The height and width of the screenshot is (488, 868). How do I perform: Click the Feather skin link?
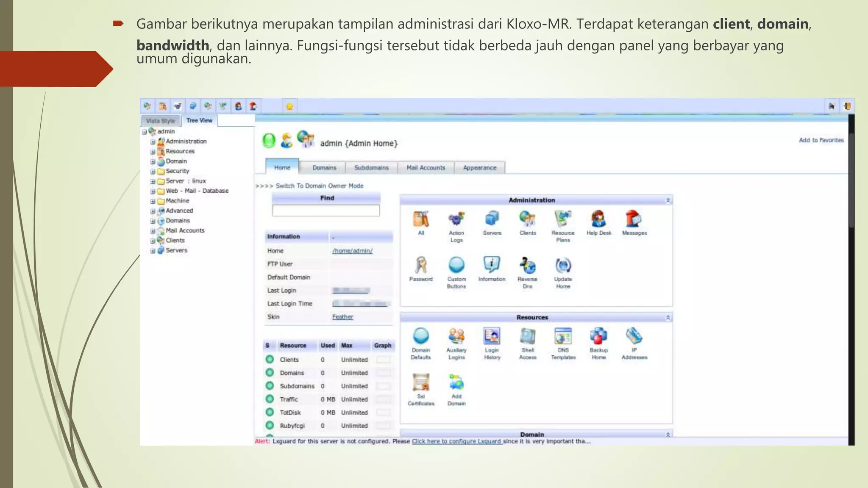pos(342,317)
